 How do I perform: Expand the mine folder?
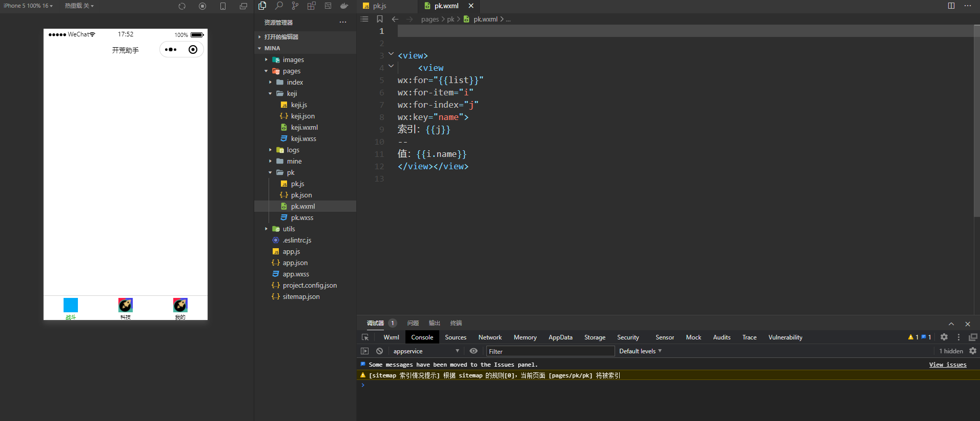pyautogui.click(x=270, y=161)
